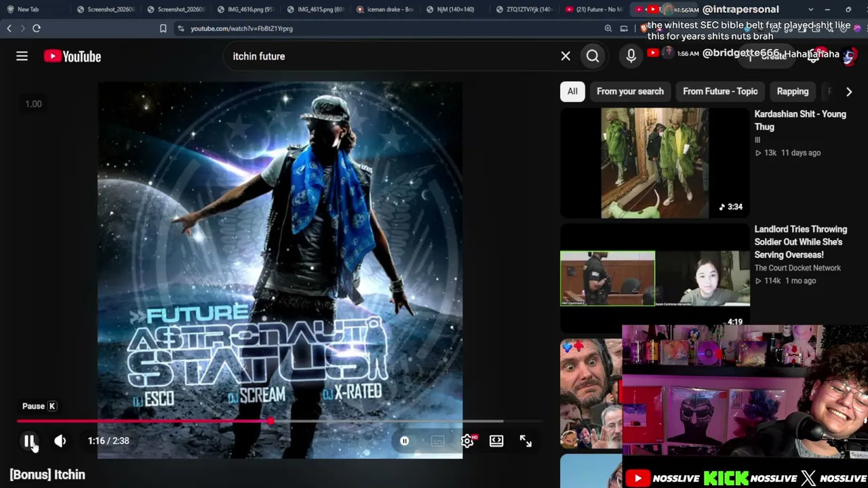Screen dimensions: 868x488
Task: Open the YouTube guide hamburger menu
Action: point(22,56)
